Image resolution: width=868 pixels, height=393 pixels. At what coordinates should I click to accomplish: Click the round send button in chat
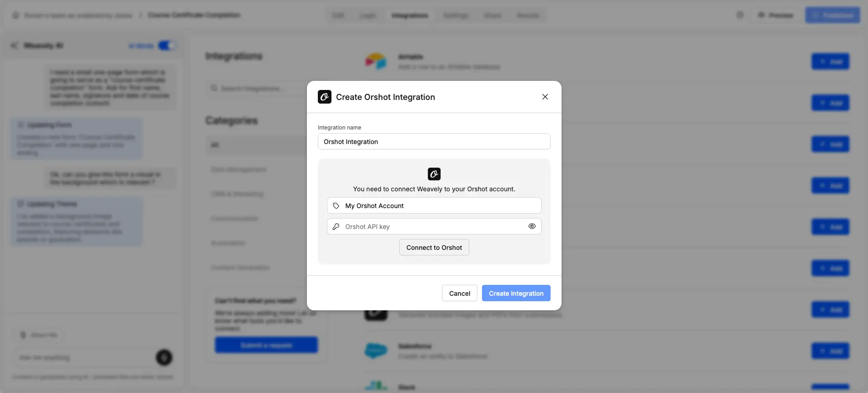point(164,358)
